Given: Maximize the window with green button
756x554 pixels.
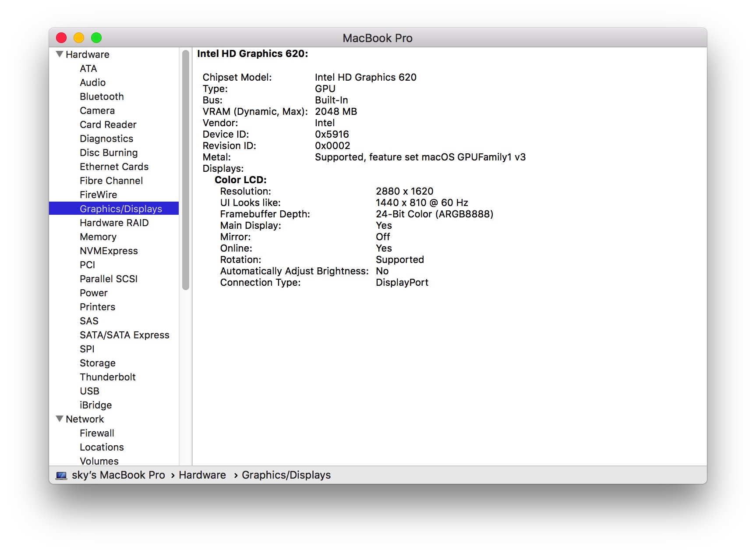Looking at the screenshot, I should coord(96,38).
